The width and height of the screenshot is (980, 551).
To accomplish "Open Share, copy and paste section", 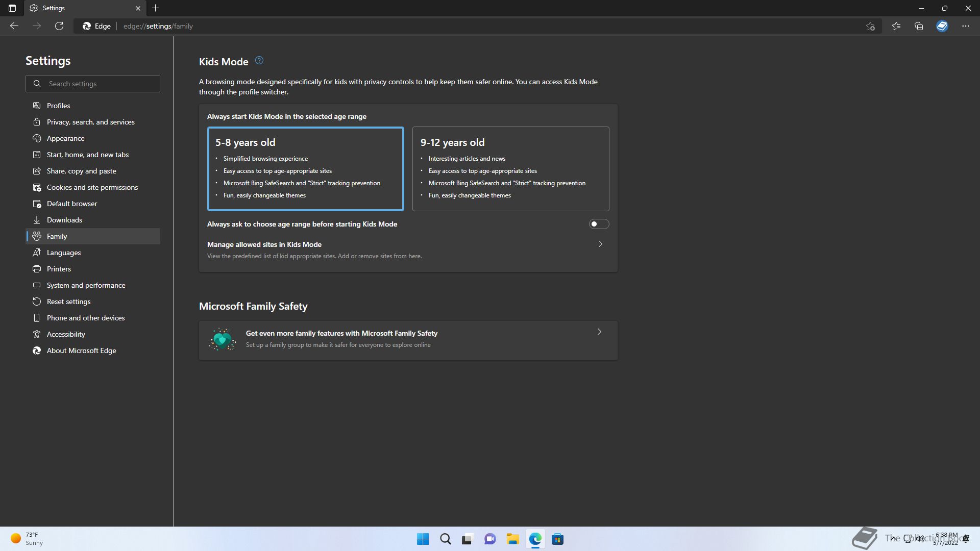I will pyautogui.click(x=93, y=171).
